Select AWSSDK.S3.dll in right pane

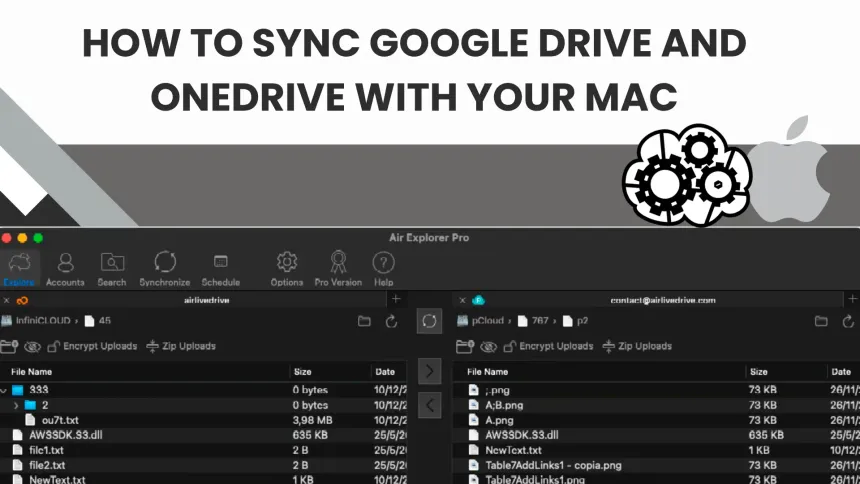click(657, 435)
